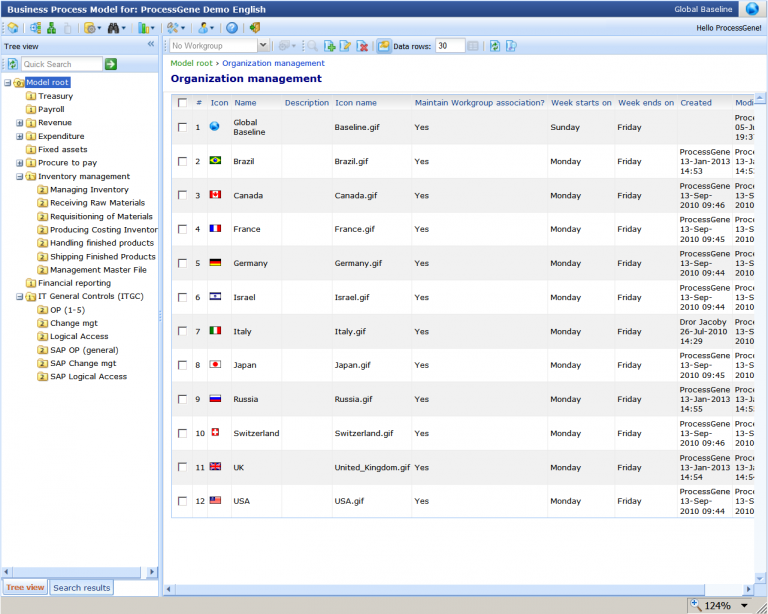
Task: Click the logout door icon
Action: pos(255,28)
